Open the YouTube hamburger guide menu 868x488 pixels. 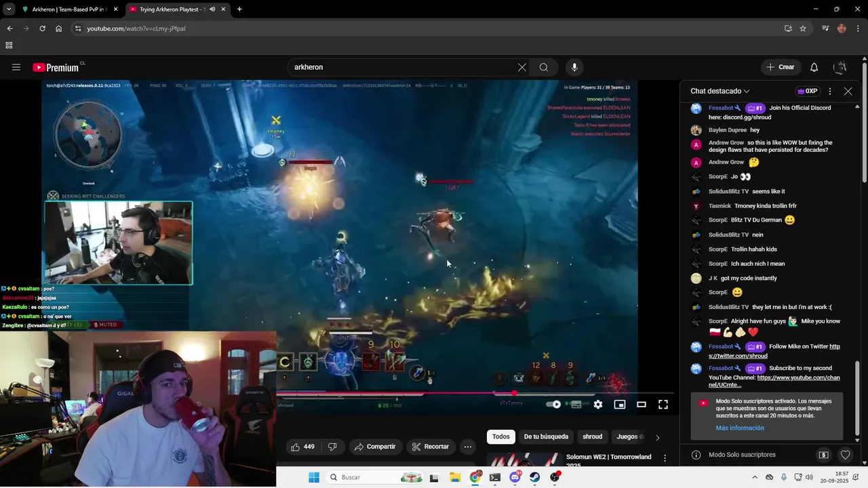(16, 67)
